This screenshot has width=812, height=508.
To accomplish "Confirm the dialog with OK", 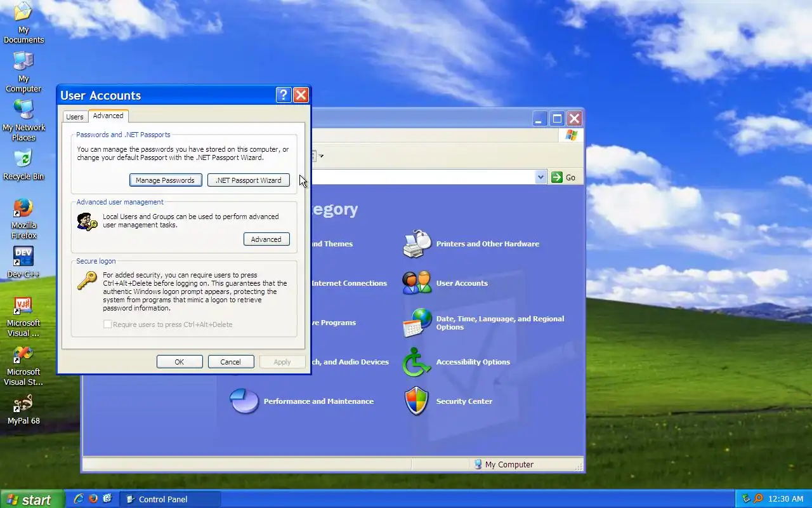I will coord(180,362).
